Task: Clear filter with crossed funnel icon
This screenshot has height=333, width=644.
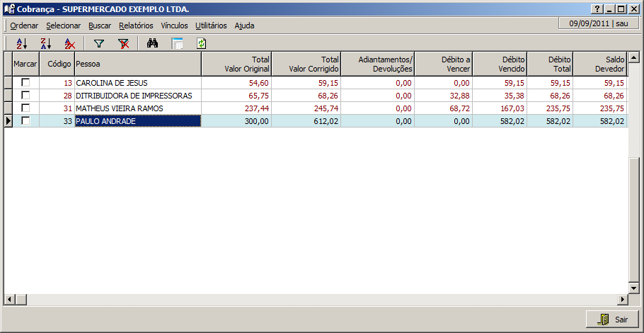Action: click(123, 44)
